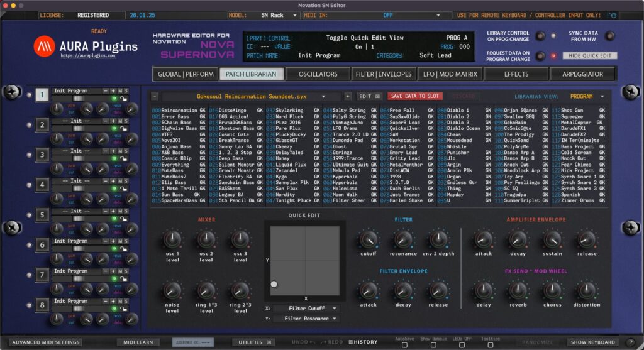Open the Y axis Filter Resonance dropdown
Screen dimensions: 644x350
(x=306, y=319)
